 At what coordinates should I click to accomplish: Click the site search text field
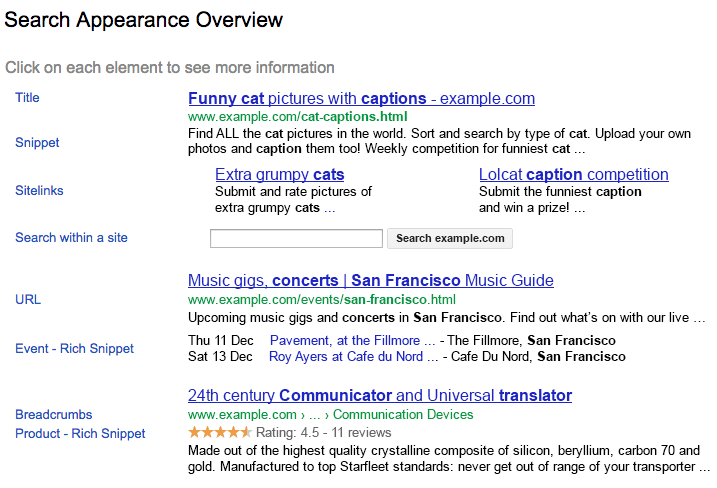pyautogui.click(x=296, y=239)
